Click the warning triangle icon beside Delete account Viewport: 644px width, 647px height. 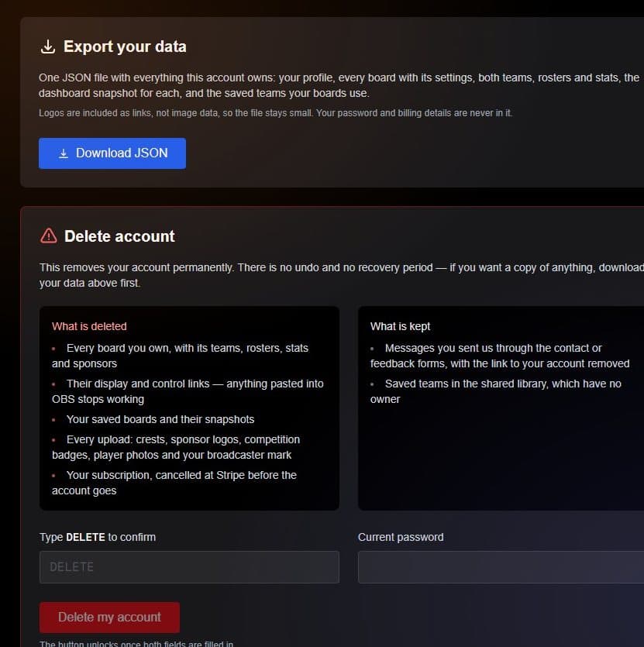[x=49, y=236]
